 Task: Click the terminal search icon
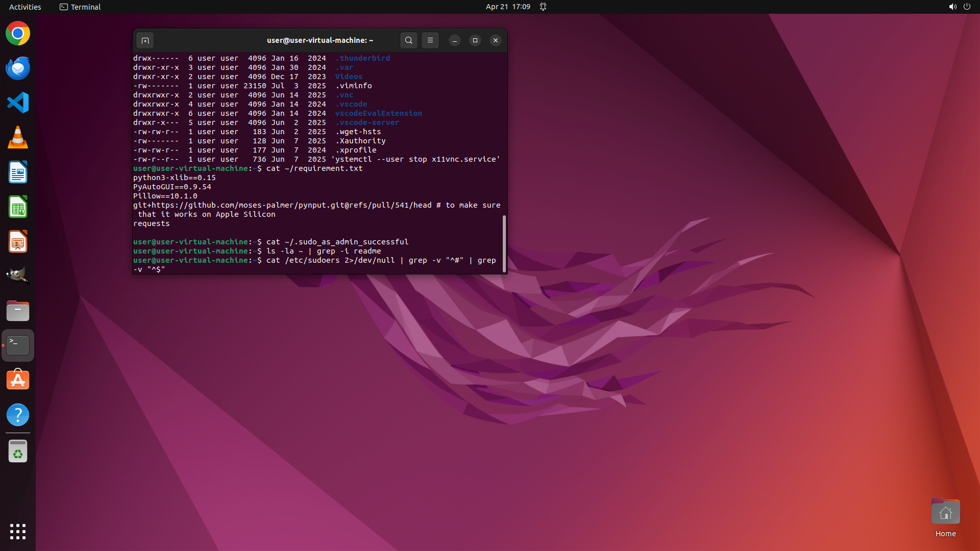(408, 40)
